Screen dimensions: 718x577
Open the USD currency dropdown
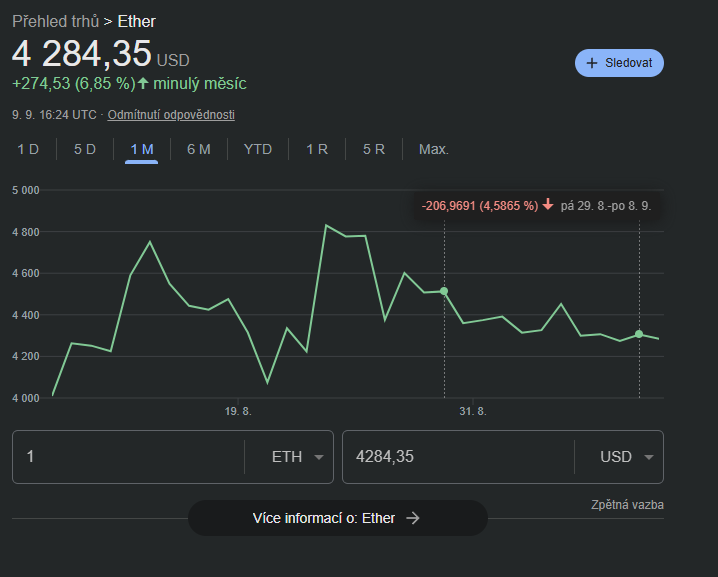[x=627, y=457]
